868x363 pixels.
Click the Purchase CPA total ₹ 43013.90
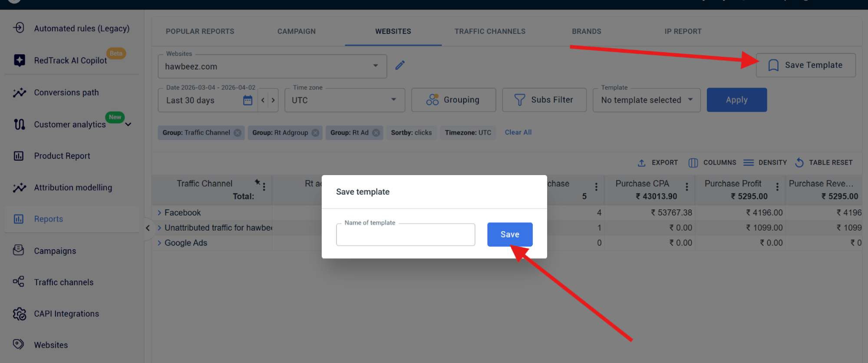[657, 196]
